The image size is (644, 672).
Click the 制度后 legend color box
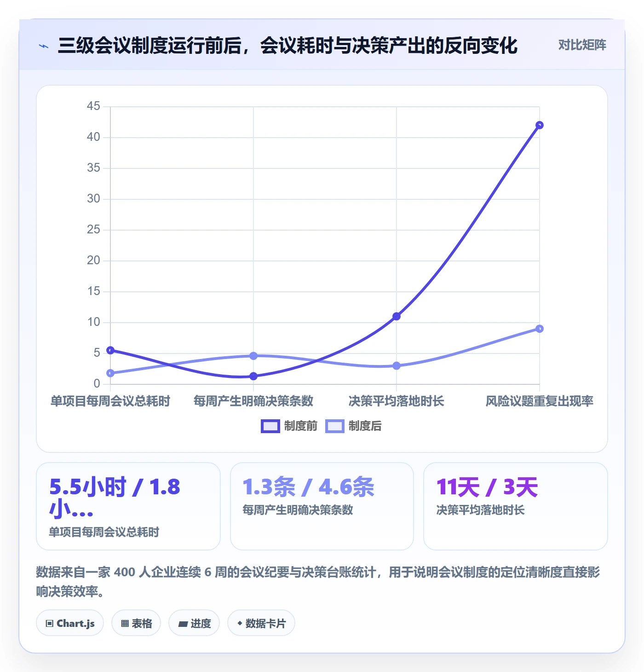334,426
